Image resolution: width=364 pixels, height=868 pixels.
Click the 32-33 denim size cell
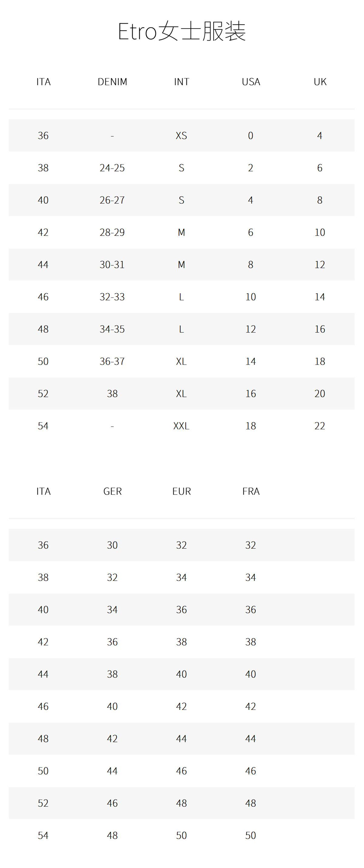(x=112, y=297)
